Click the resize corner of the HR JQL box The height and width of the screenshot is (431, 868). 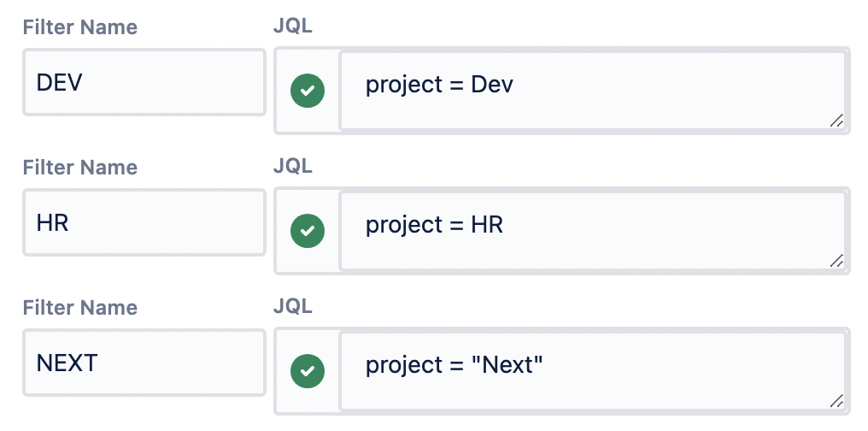[x=837, y=262]
